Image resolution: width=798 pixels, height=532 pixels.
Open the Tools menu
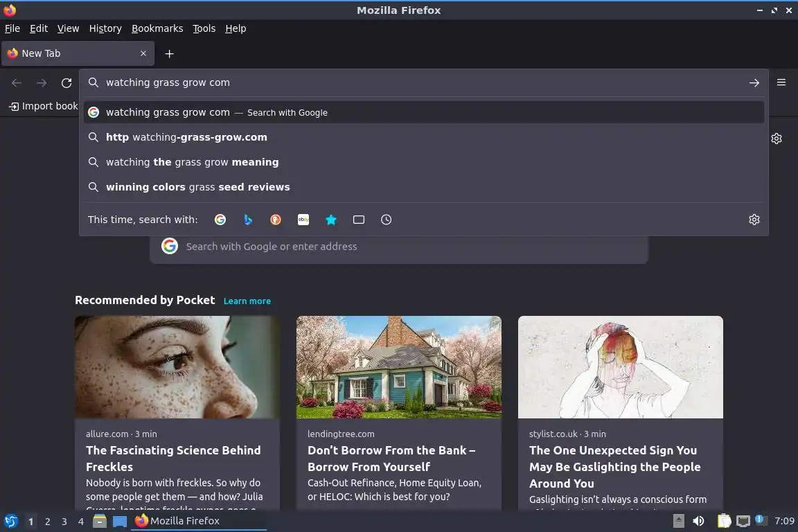coord(204,28)
